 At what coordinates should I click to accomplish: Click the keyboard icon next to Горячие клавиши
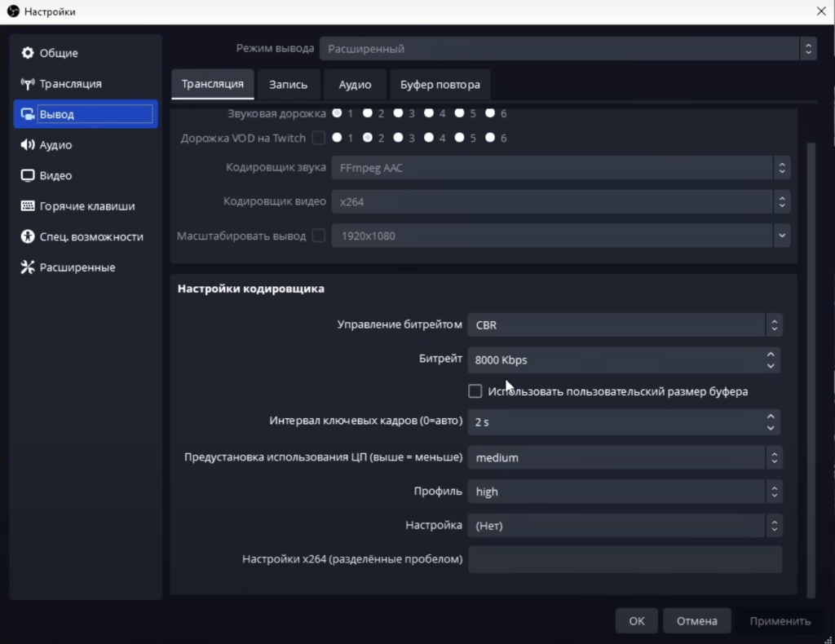tap(27, 206)
